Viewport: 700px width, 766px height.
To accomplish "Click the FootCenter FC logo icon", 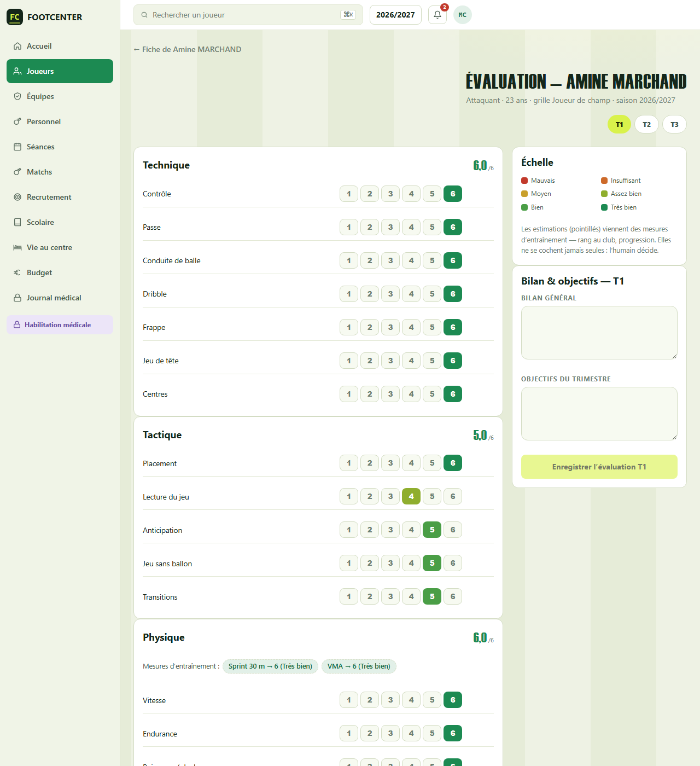I will (x=15, y=17).
